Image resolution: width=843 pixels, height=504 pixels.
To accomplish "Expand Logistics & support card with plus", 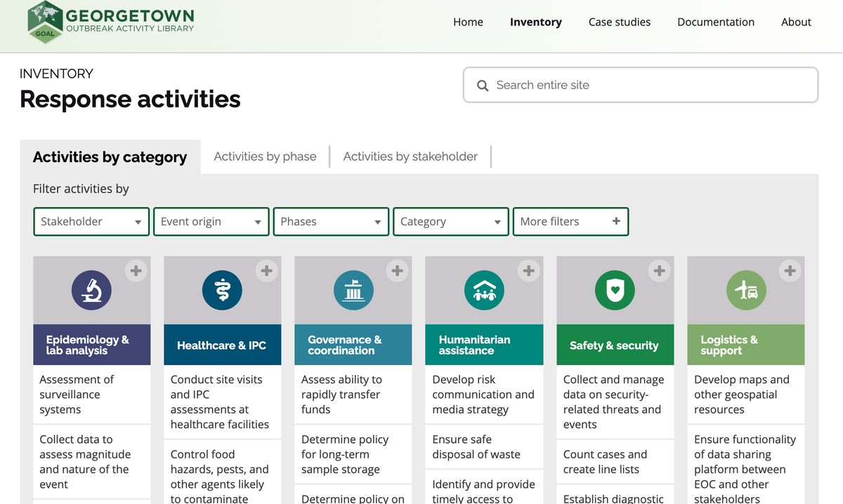I will [x=790, y=270].
